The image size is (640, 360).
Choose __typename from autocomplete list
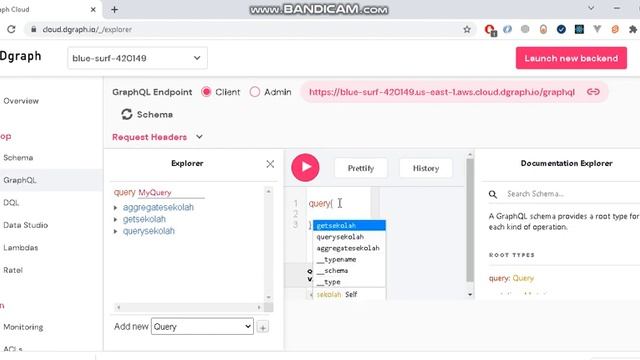click(349, 260)
